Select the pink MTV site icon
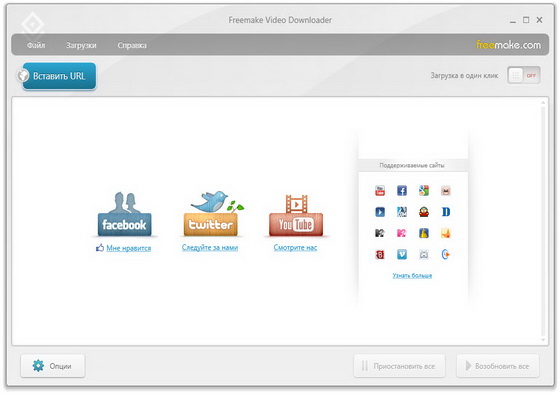Image resolution: width=560 pixels, height=394 pixels. [x=402, y=233]
